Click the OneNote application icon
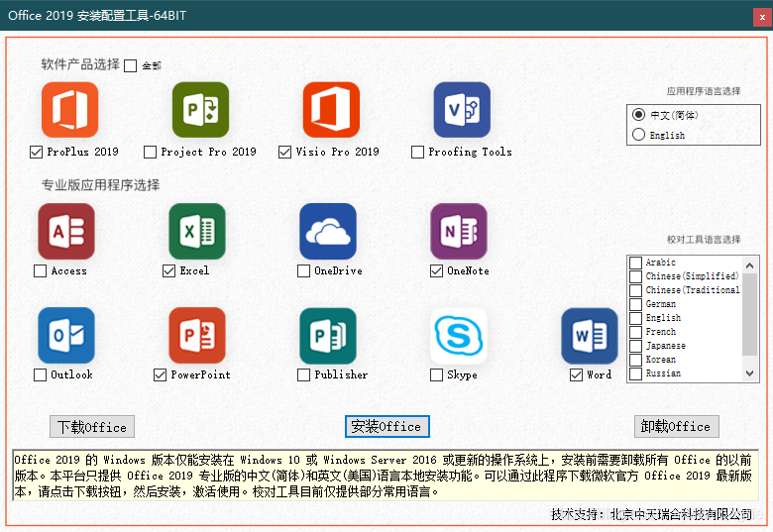 click(459, 231)
